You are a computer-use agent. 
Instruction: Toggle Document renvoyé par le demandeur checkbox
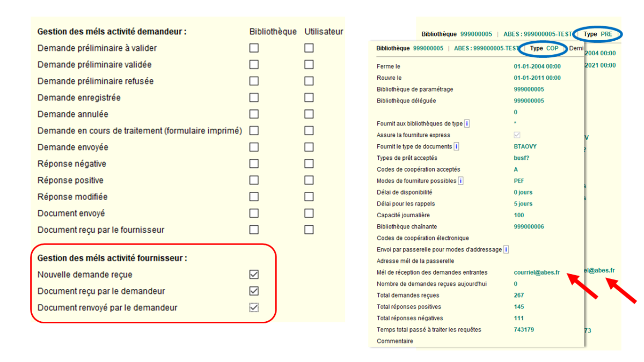click(x=254, y=308)
